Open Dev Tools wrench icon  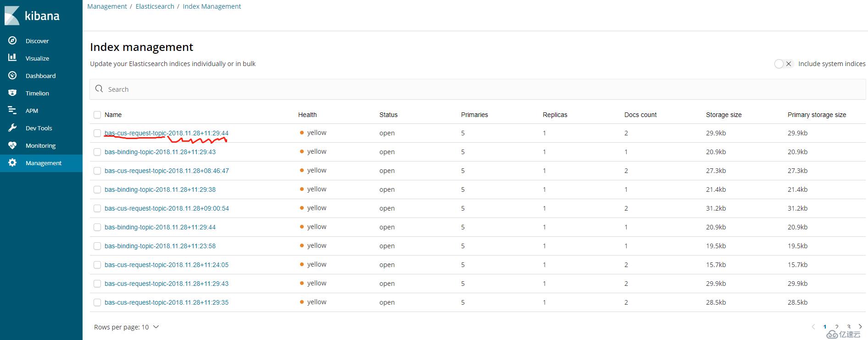pyautogui.click(x=12, y=128)
